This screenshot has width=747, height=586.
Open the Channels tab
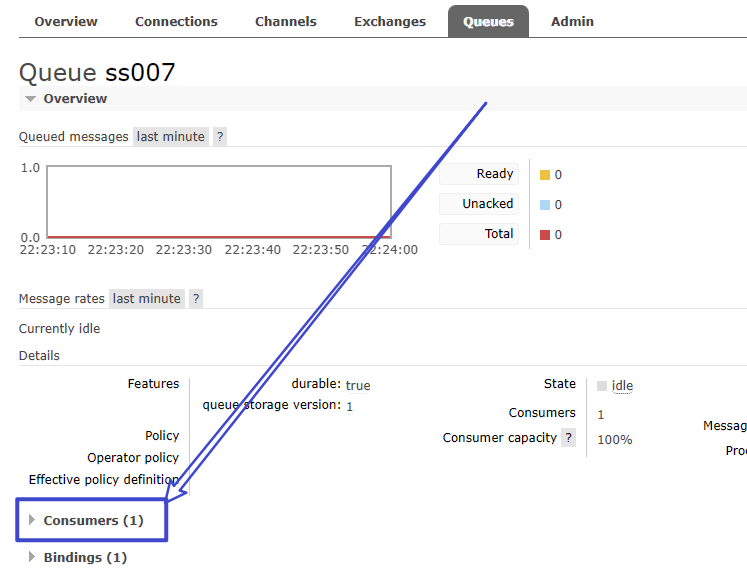[286, 21]
